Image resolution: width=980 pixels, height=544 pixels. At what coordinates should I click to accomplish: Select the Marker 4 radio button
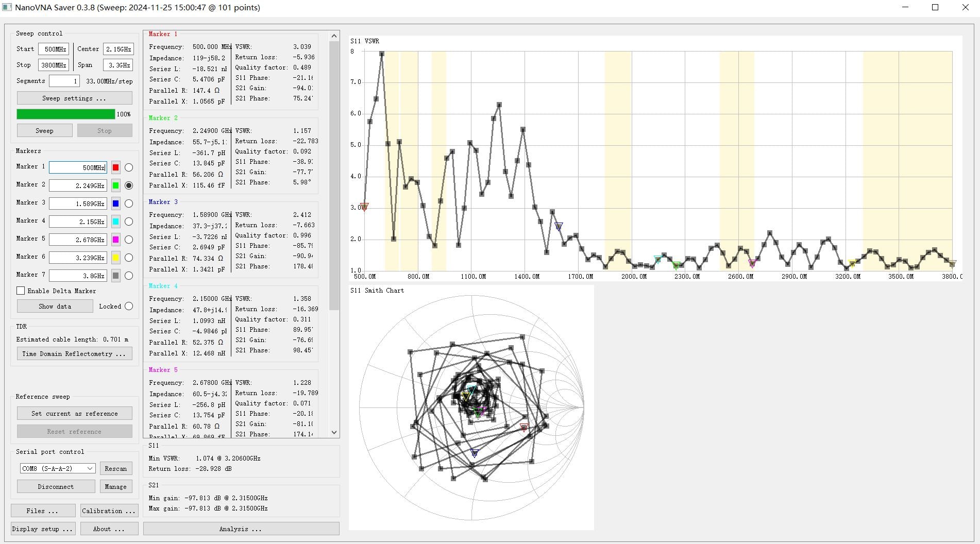click(129, 222)
